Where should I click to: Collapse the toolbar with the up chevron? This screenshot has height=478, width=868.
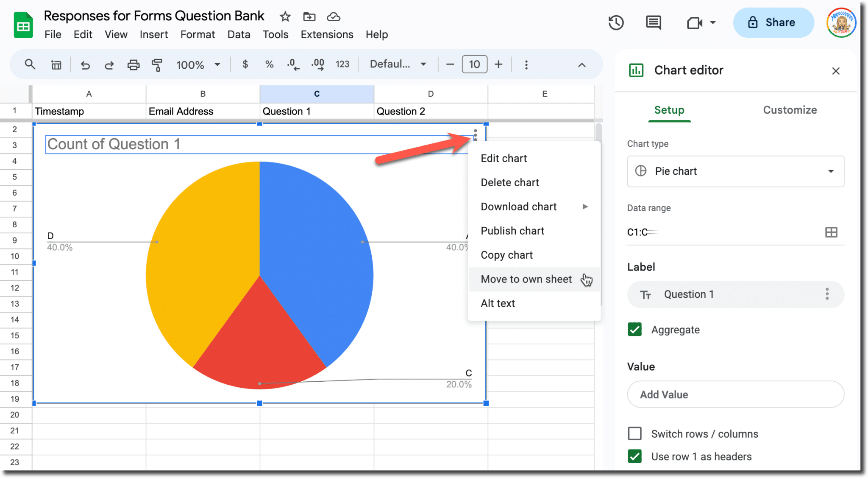(x=582, y=65)
